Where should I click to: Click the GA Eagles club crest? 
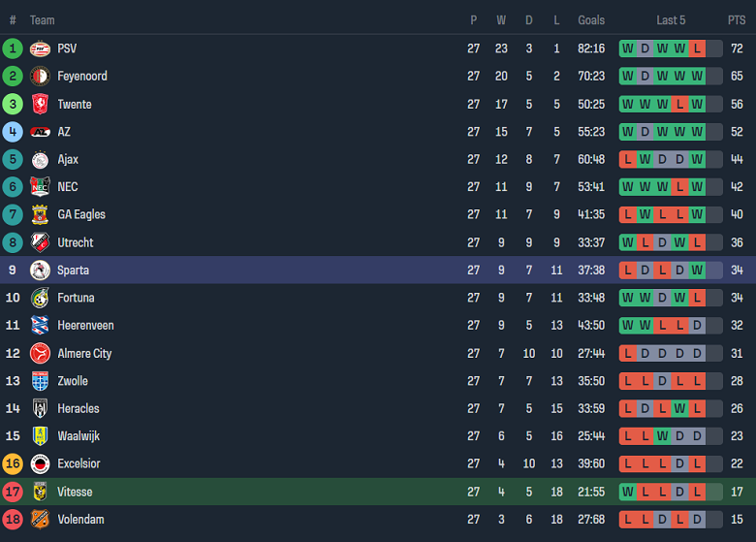[x=40, y=214]
